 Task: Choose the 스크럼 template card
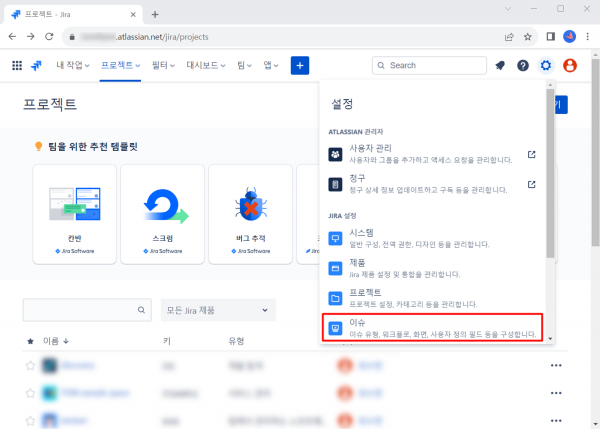pos(162,213)
